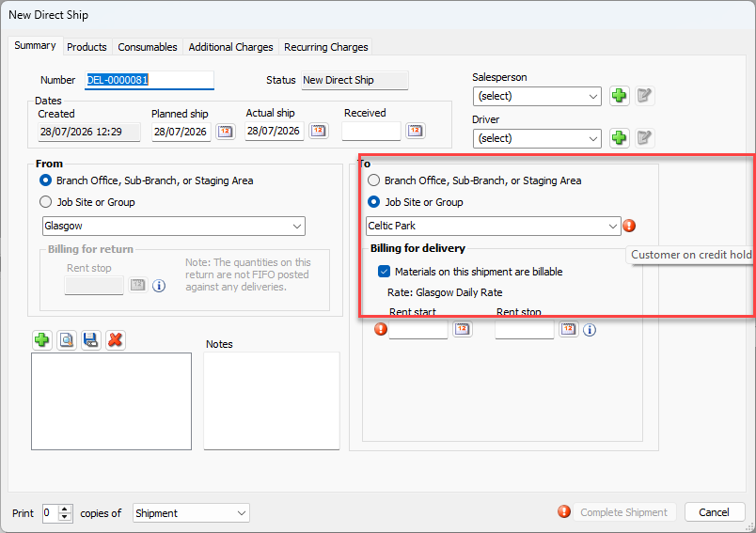Show info about return Rent stop
The image size is (756, 533).
coord(159,286)
